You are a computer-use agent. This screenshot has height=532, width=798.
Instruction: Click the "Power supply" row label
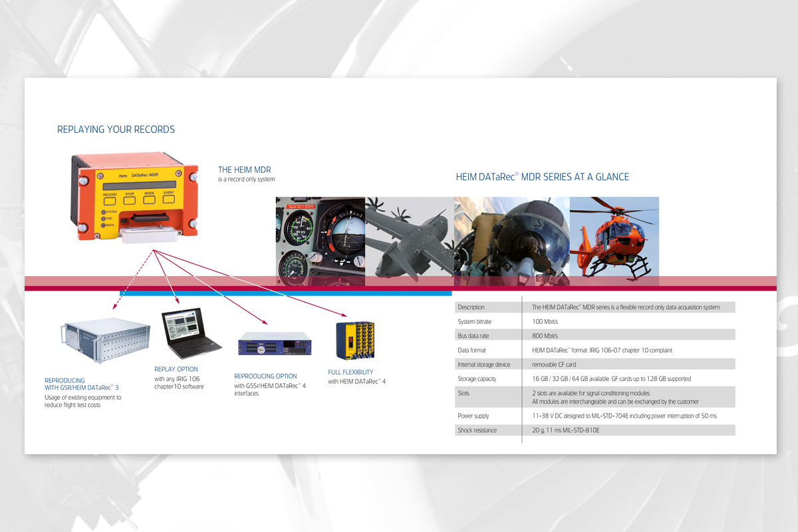click(x=473, y=416)
